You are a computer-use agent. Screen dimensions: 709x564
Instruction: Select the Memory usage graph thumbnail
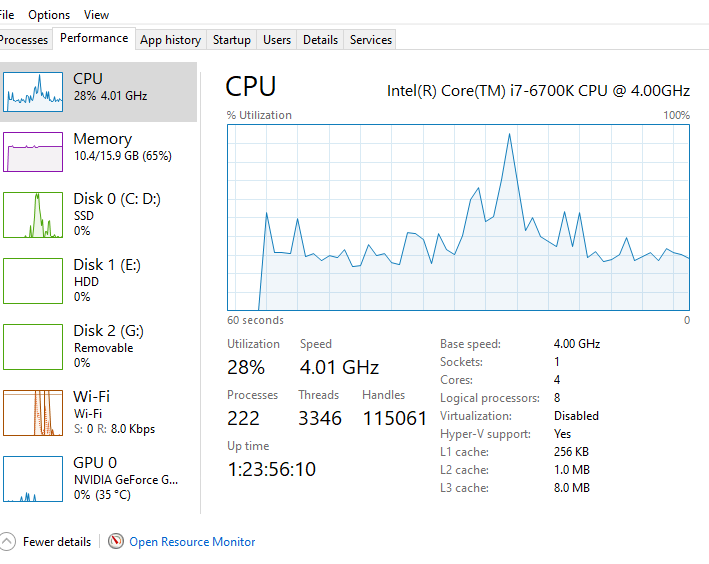[x=33, y=152]
